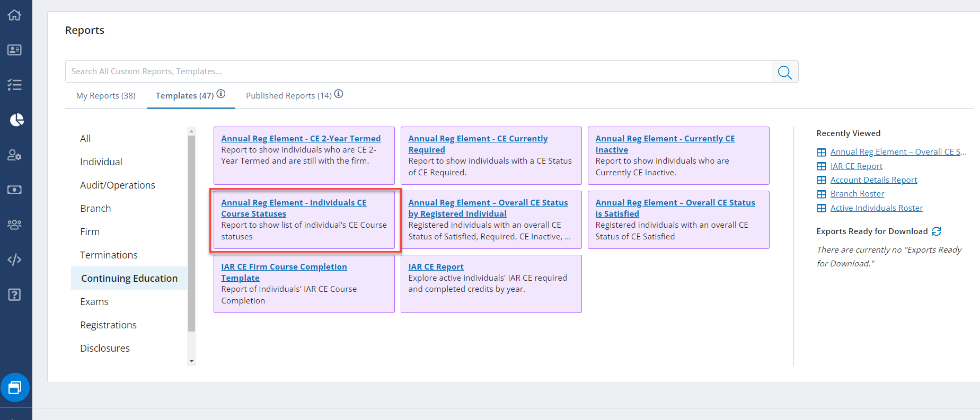Select the pie chart Reports icon

tap(16, 120)
